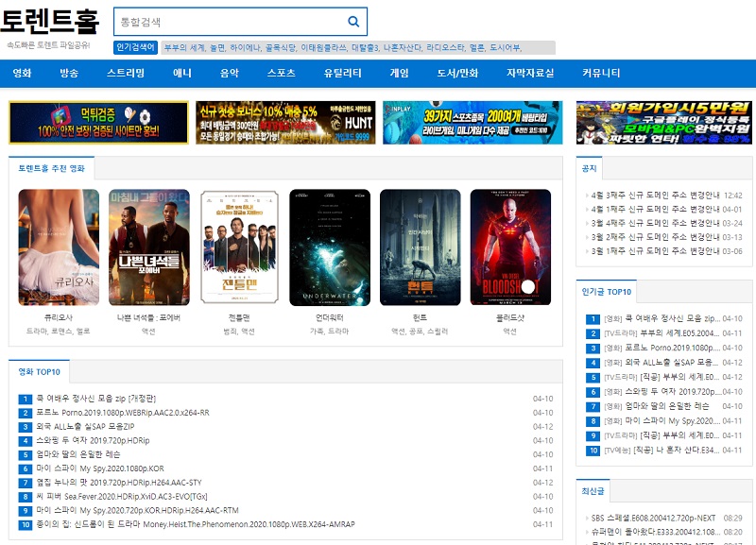Click the 드라마, 로맨스, 멜로 genre text
This screenshot has height=545, width=756.
59,331
